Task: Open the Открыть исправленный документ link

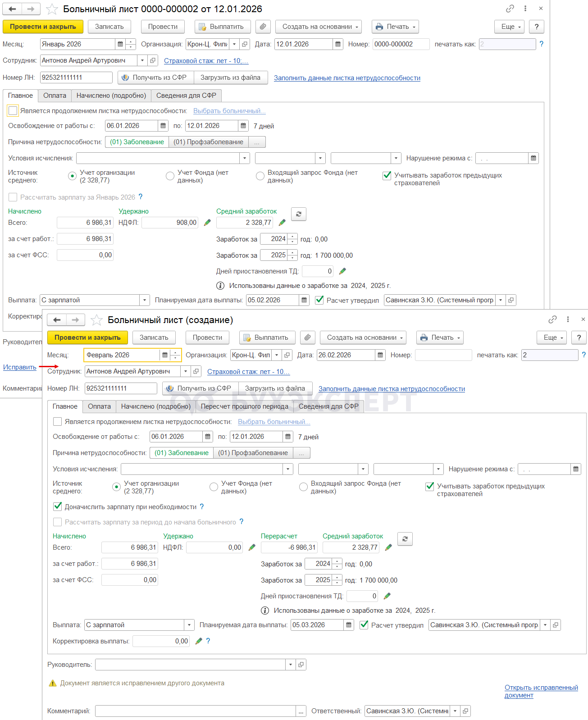Action: pyautogui.click(x=541, y=691)
